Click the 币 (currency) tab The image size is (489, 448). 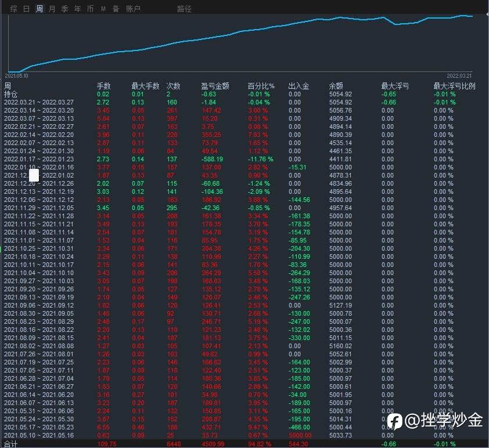90,9
